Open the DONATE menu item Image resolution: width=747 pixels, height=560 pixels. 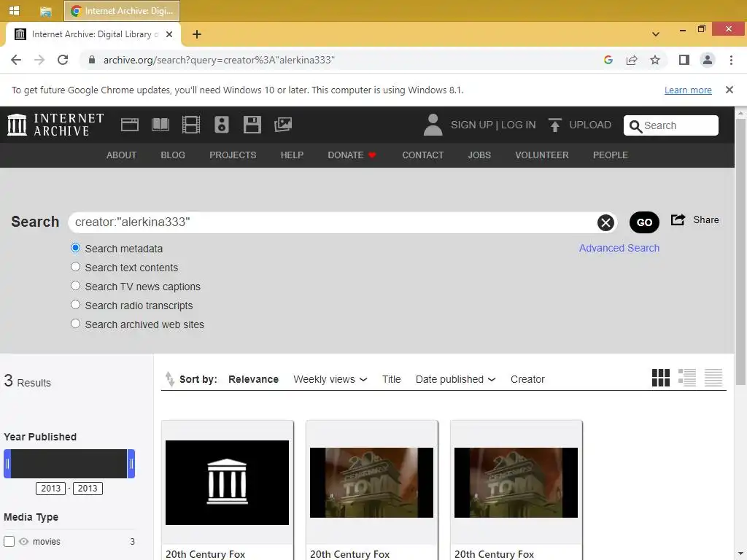coord(352,155)
